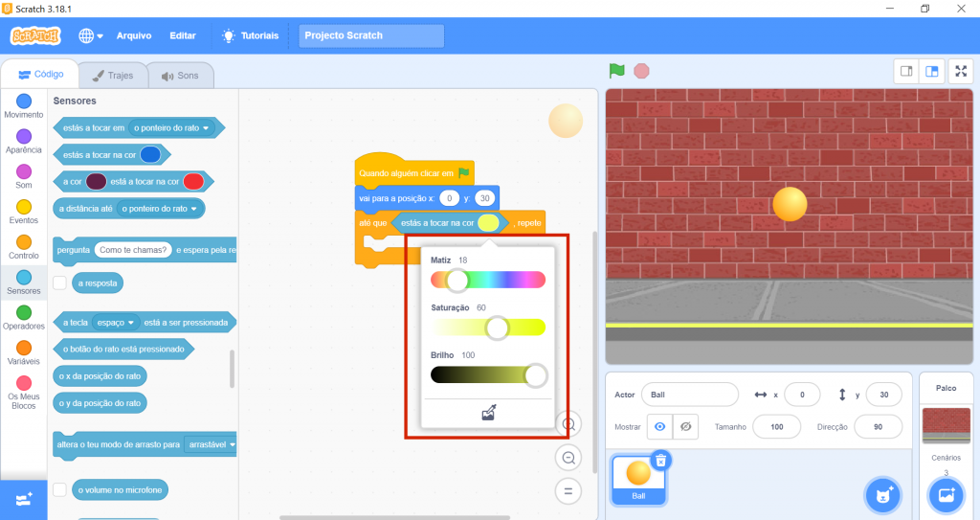Click the Scratch logo
The height and width of the screenshot is (520, 980).
(35, 35)
